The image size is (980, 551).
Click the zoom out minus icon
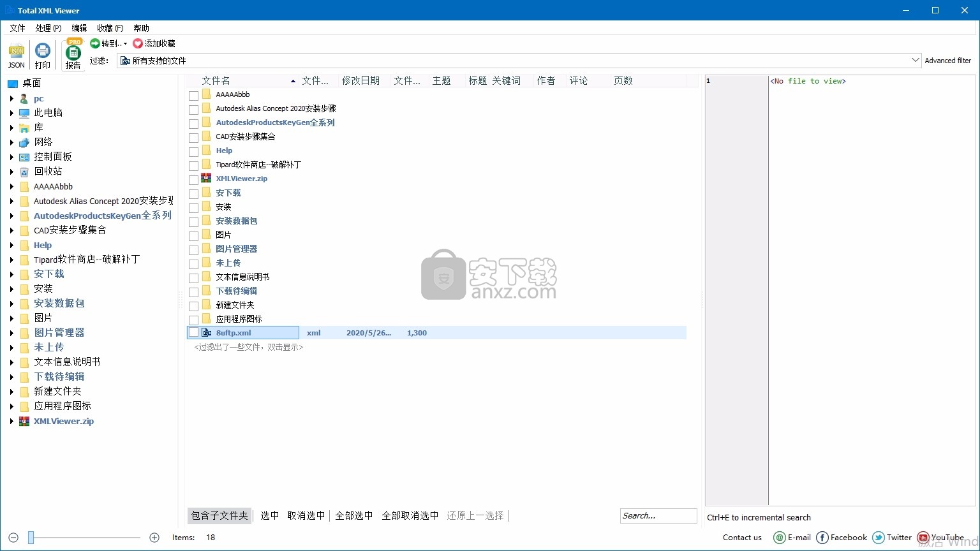[14, 538]
